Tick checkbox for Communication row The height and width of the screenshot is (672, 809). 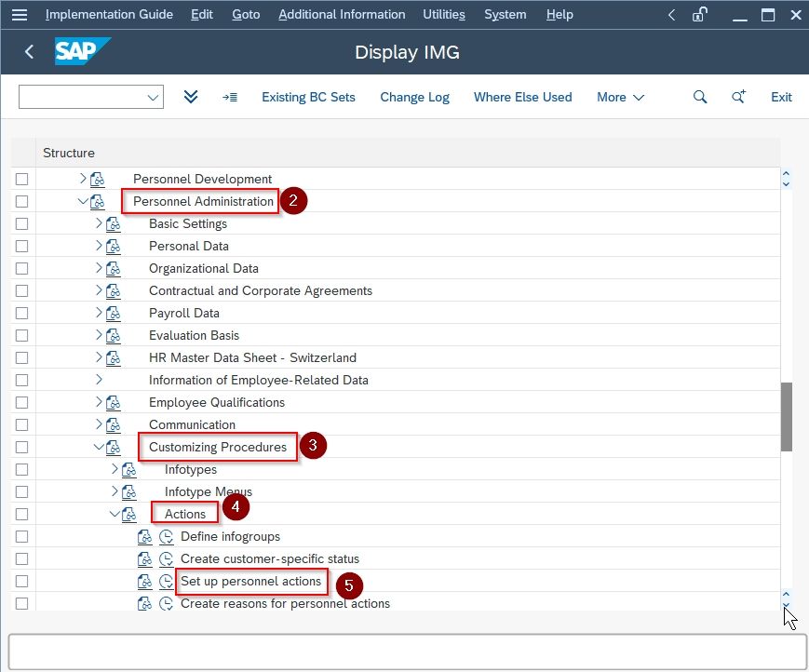pos(21,424)
